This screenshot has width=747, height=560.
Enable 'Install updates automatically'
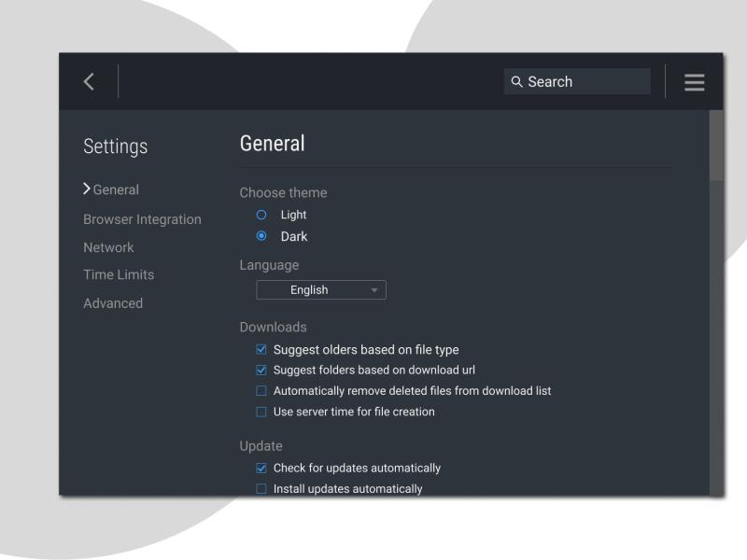(x=261, y=488)
